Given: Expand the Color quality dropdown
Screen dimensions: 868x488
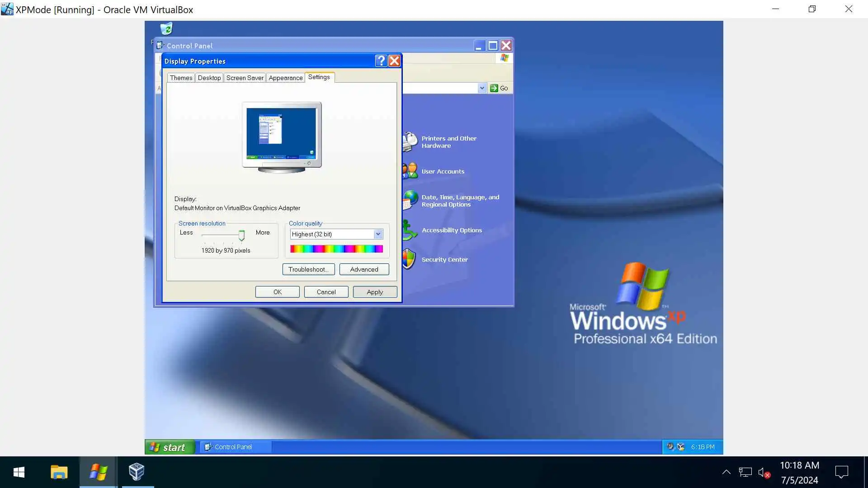Looking at the screenshot, I should tap(378, 234).
